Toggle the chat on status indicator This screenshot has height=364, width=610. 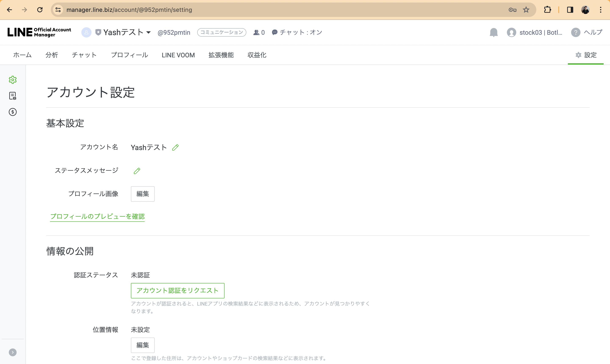click(297, 32)
